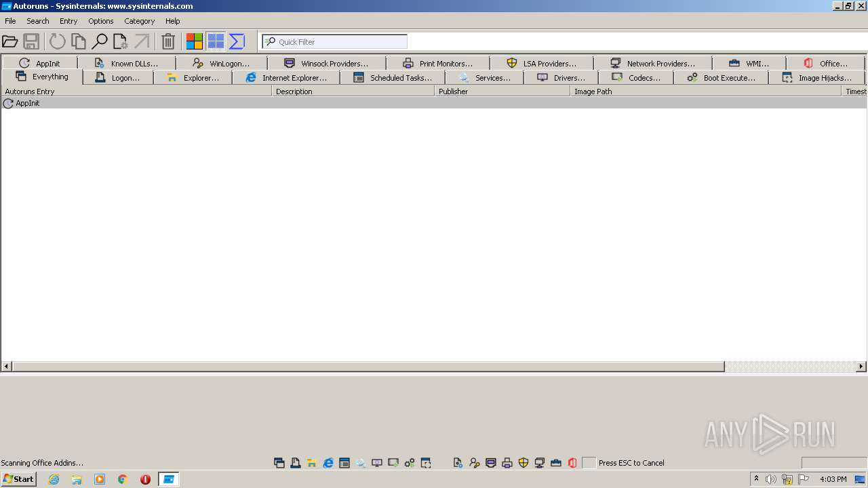
Task: Switch to the WMI tab
Action: (749, 63)
